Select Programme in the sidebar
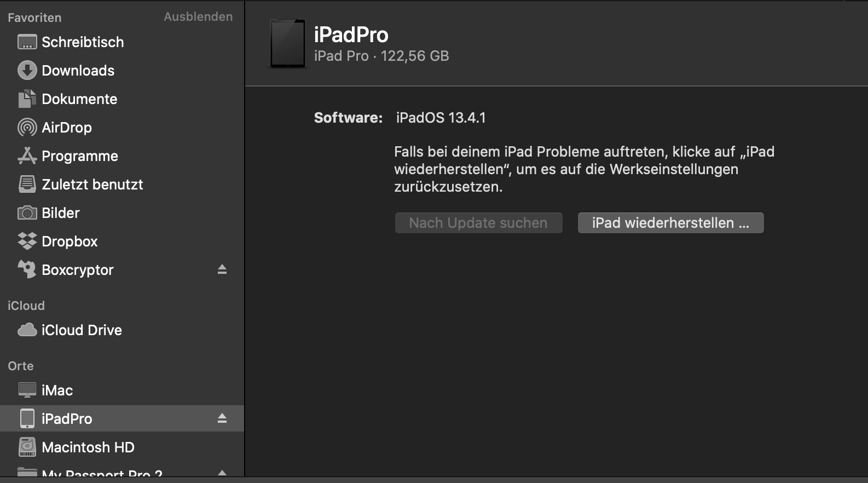This screenshot has width=868, height=483. coord(122,156)
